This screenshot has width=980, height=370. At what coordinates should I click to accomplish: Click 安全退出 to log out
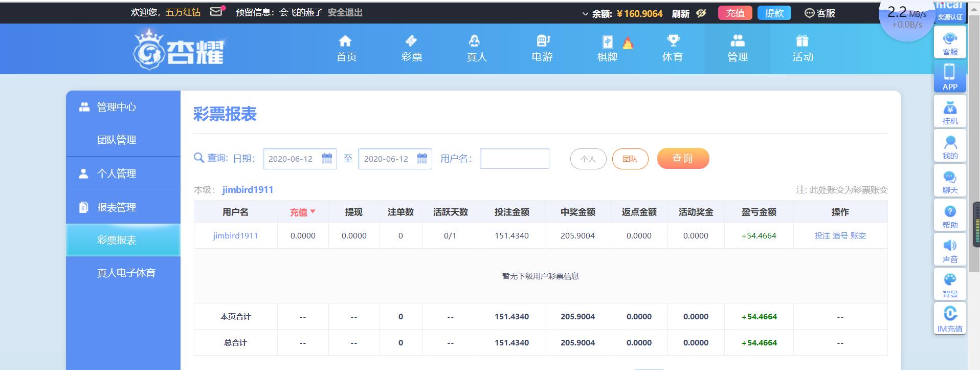345,12
